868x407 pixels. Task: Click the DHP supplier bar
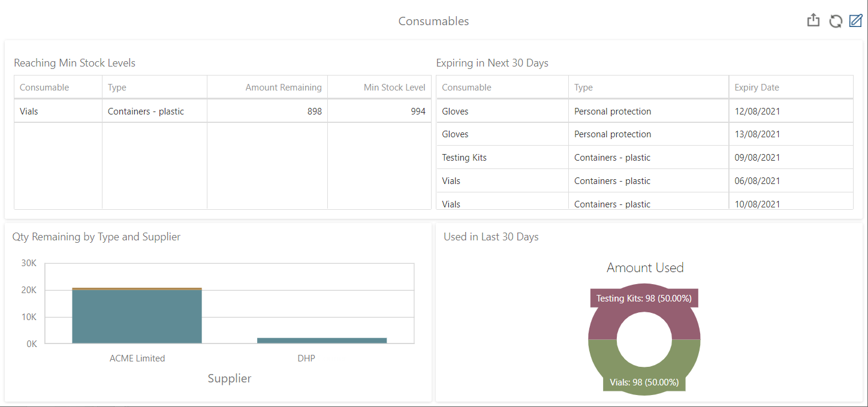tap(322, 340)
